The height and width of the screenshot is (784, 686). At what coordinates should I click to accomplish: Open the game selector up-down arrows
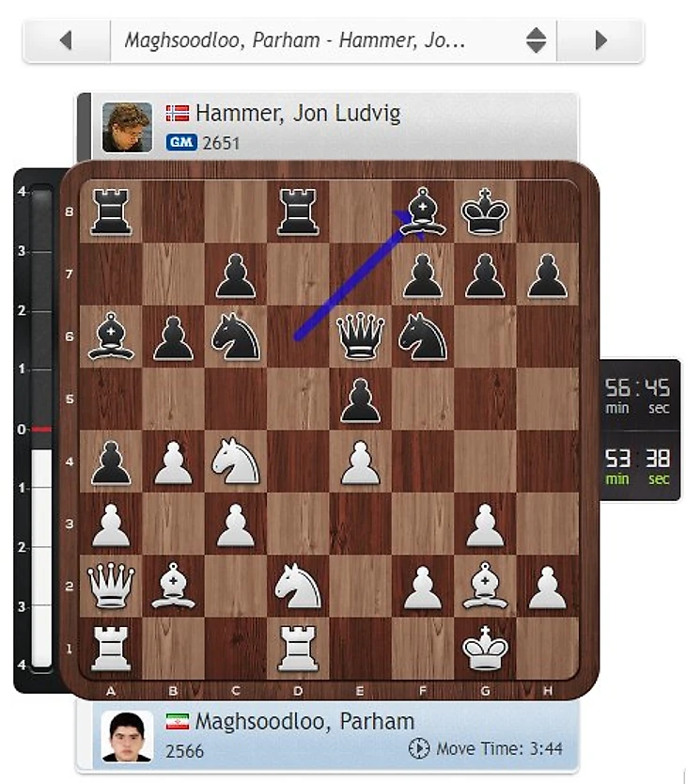(x=536, y=40)
